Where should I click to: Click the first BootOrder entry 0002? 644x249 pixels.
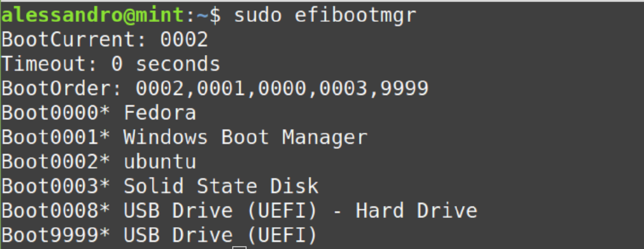(x=160, y=88)
